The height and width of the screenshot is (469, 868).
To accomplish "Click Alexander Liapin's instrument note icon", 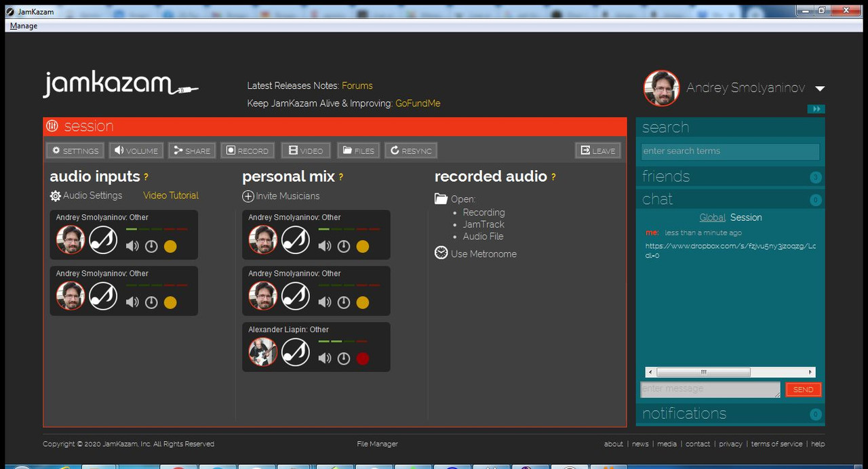I will point(296,352).
